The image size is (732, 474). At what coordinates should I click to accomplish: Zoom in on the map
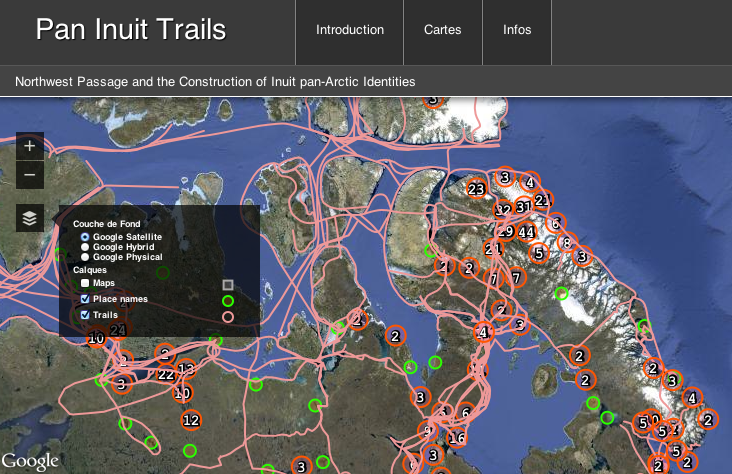tap(30, 146)
